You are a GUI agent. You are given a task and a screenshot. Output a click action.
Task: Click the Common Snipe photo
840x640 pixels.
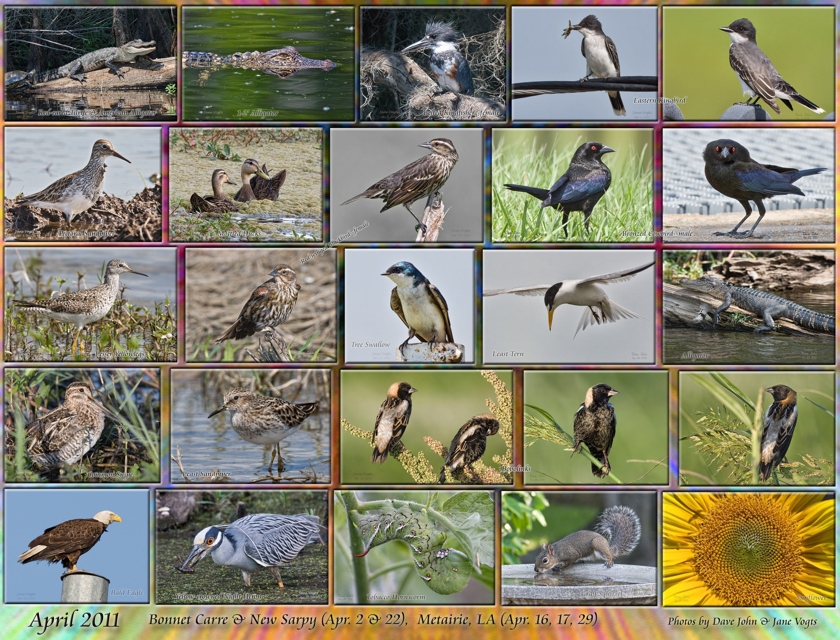[x=82, y=425]
